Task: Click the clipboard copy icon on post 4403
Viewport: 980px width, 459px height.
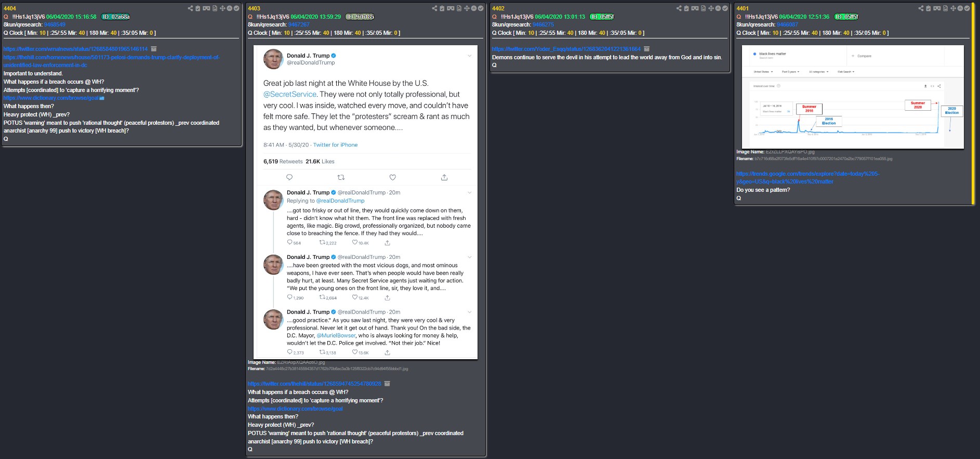Action: (442, 8)
